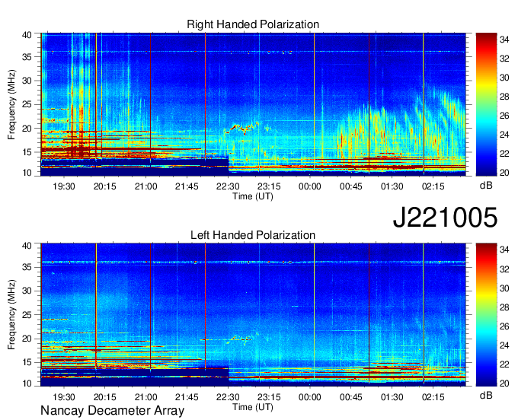
Task: Click the 'Left Handed Polarization' plot title
Action: tap(253, 235)
